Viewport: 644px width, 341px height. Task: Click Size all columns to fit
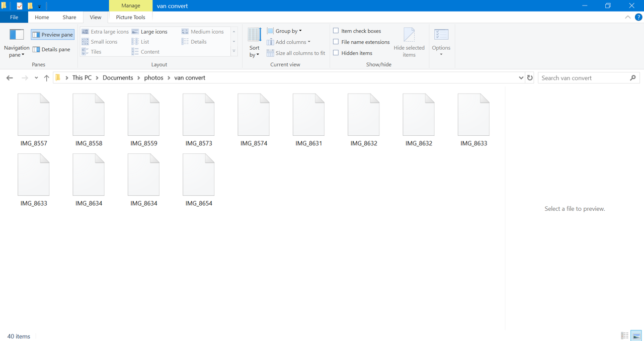click(296, 53)
